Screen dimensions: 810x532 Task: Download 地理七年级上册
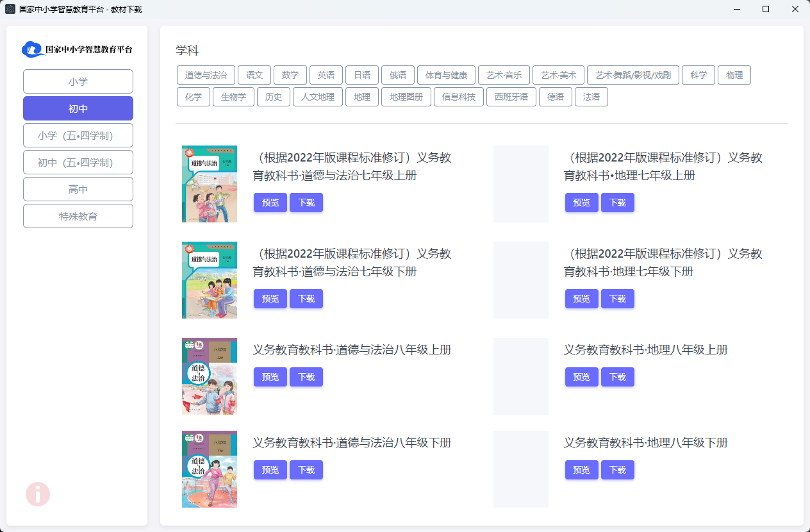(x=618, y=203)
